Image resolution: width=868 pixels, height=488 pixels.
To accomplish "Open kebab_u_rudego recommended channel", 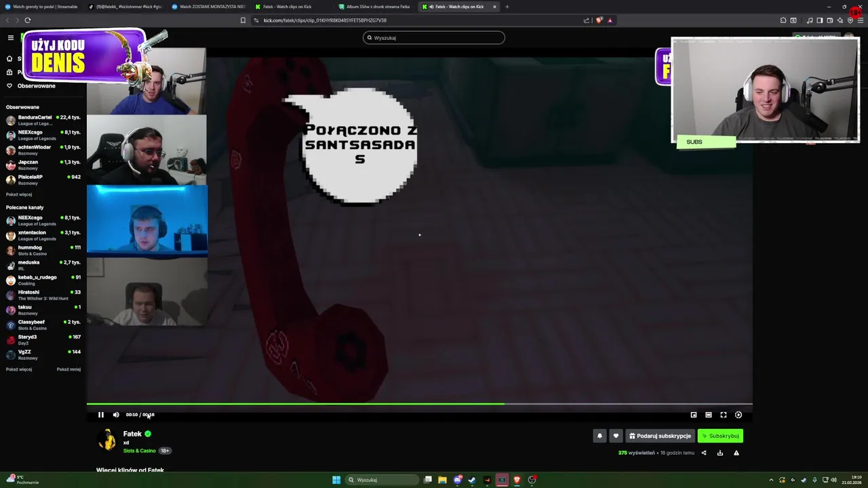I will (43, 280).
